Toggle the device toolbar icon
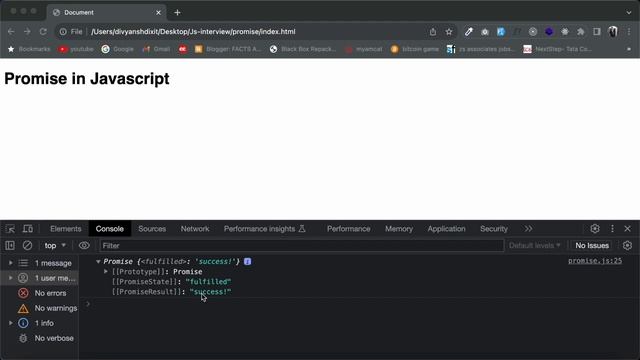 27,229
